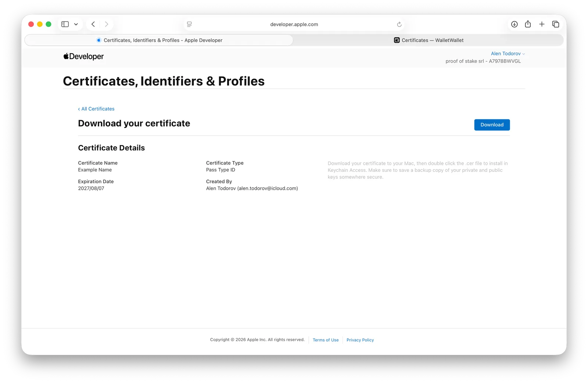588x383 pixels.
Task: Reload the page with the refresh icon
Action: pyautogui.click(x=399, y=24)
